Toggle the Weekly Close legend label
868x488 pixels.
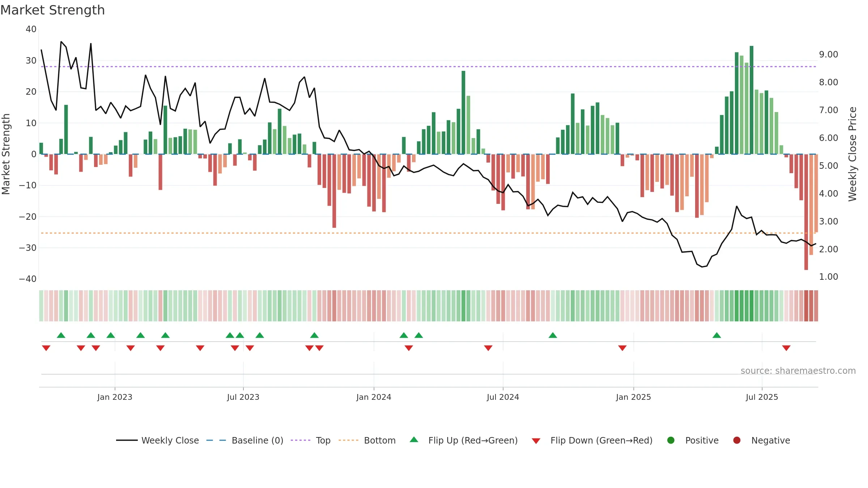pos(170,440)
